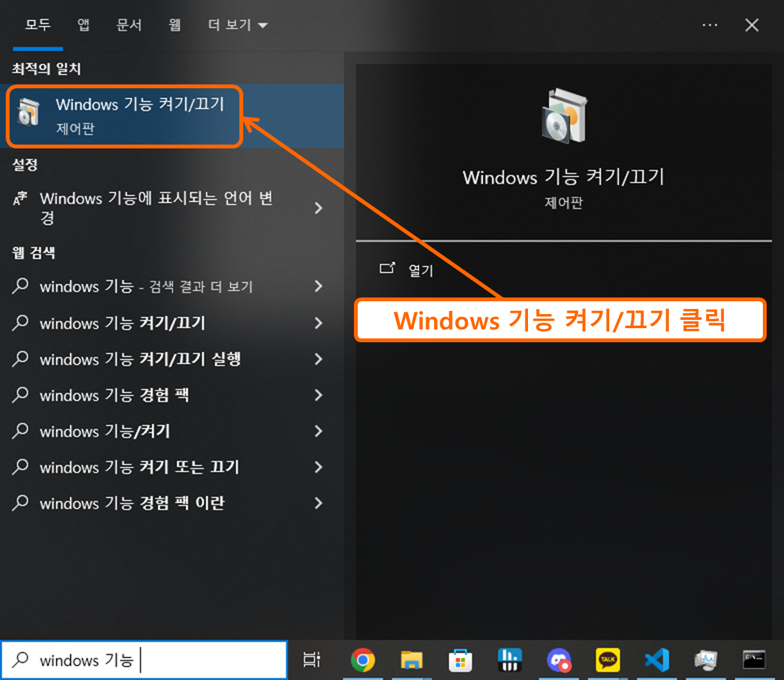Image resolution: width=784 pixels, height=680 pixels.
Task: Click search icon beside 'windows 기능 - 검색 결과 더 보기'
Action: pos(20,285)
